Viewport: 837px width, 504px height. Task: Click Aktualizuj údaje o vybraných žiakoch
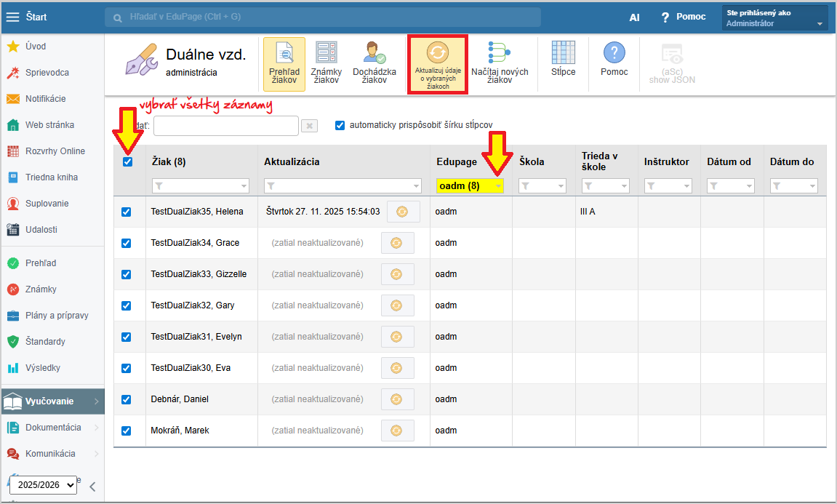coord(437,65)
